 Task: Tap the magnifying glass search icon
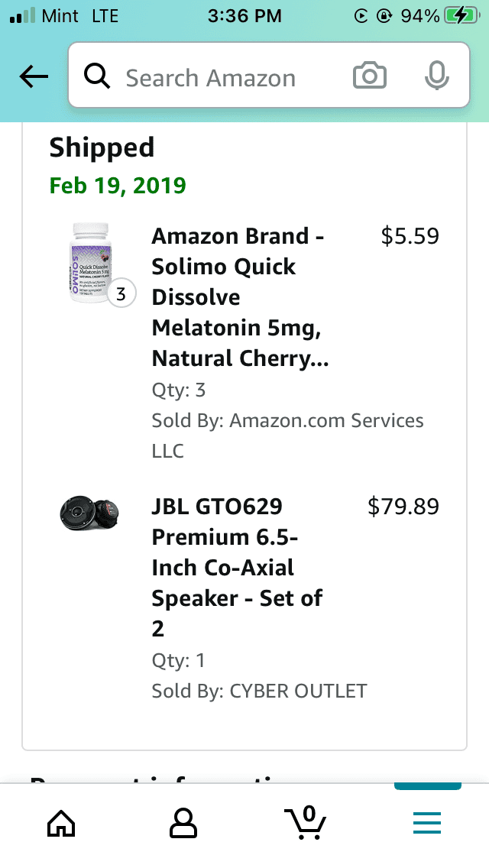[x=97, y=76]
